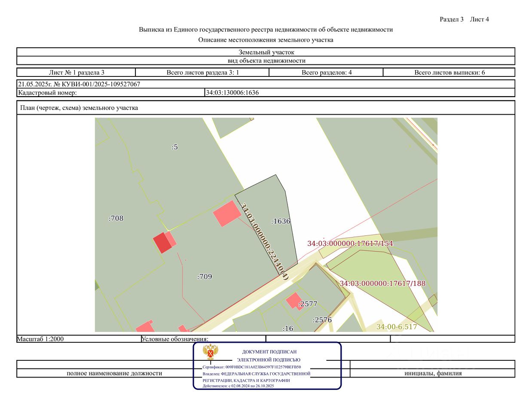Select the 'Сертификат:' serial number line

252,367
